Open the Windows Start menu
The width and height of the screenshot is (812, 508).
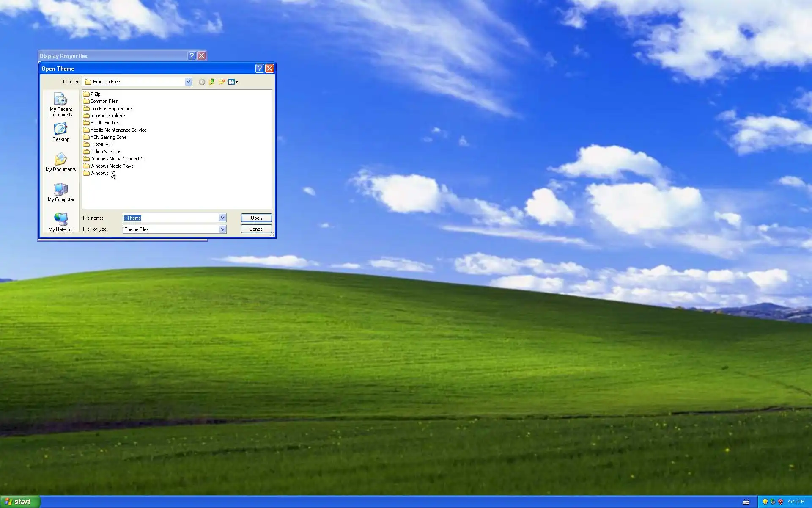[x=20, y=502]
